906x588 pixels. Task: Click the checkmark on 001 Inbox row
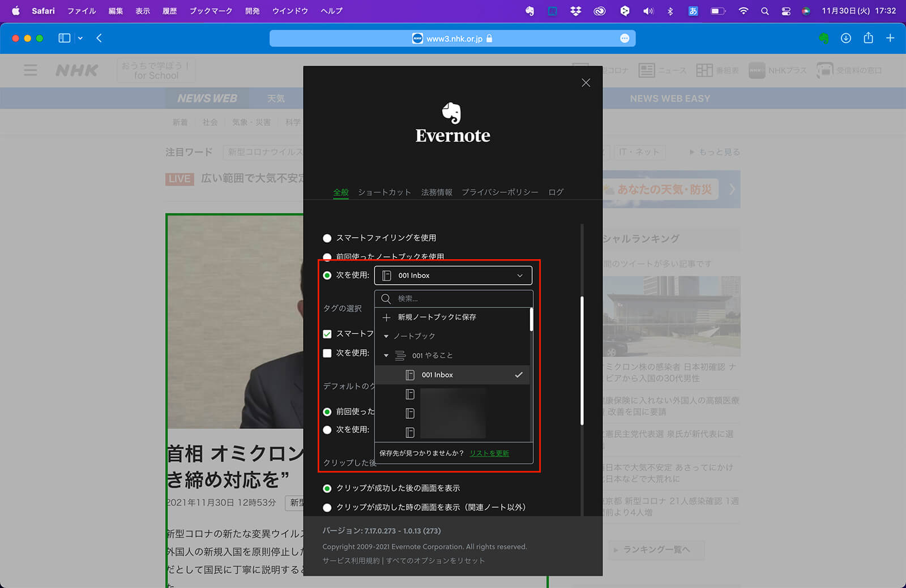pos(518,375)
